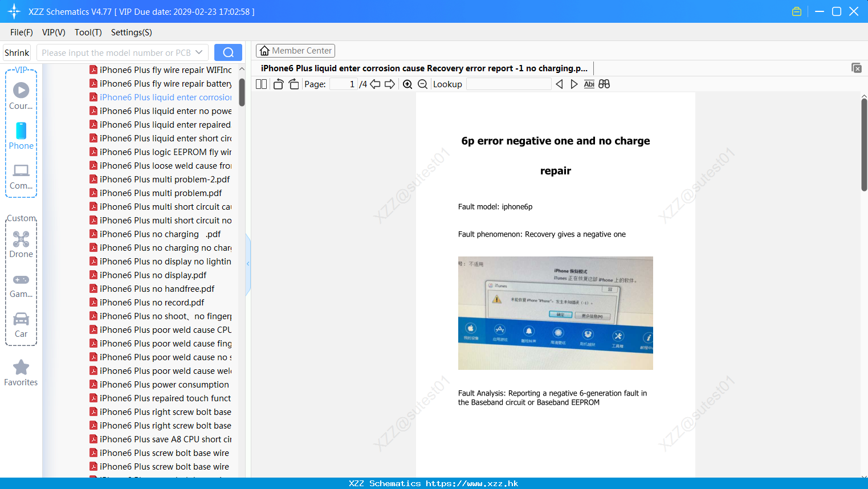Open iPhone6 Plus multi problem.pdf

point(156,193)
